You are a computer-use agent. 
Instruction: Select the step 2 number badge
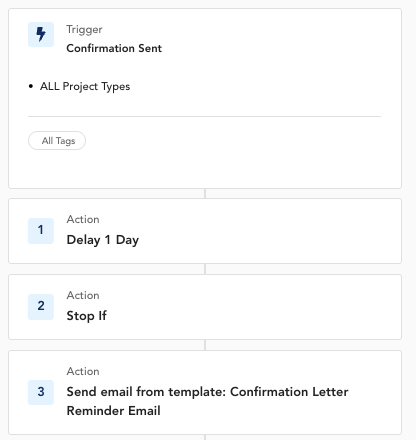click(41, 307)
